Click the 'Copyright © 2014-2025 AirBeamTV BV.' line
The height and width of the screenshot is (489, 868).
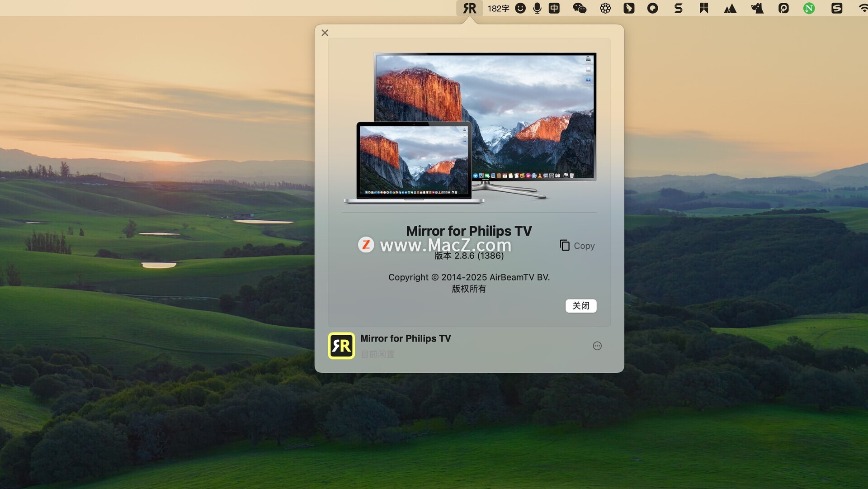[469, 277]
